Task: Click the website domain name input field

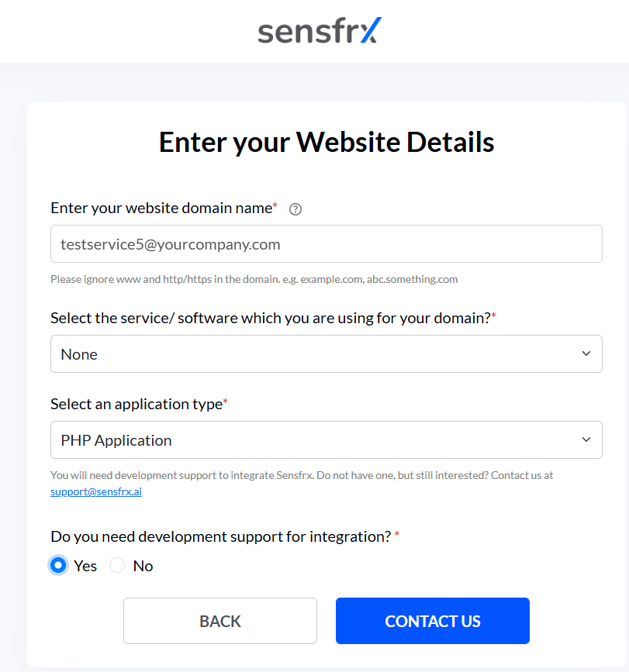Action: (327, 244)
